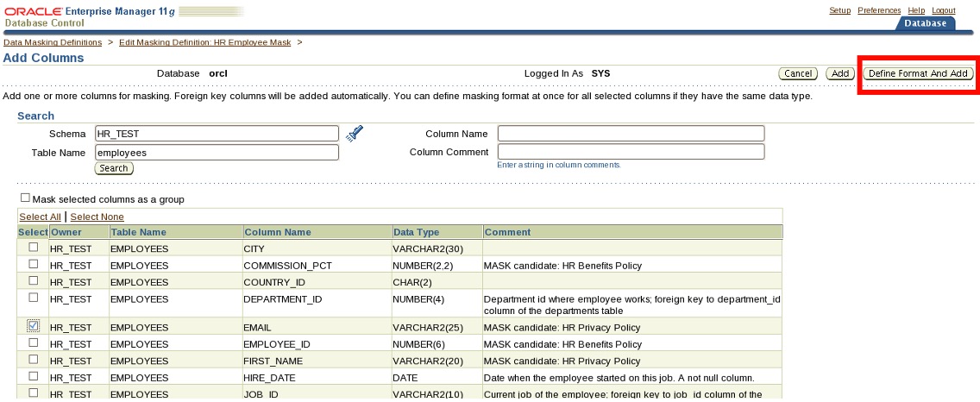This screenshot has width=980, height=402.
Task: Focus the Schema input field
Action: tap(217, 134)
